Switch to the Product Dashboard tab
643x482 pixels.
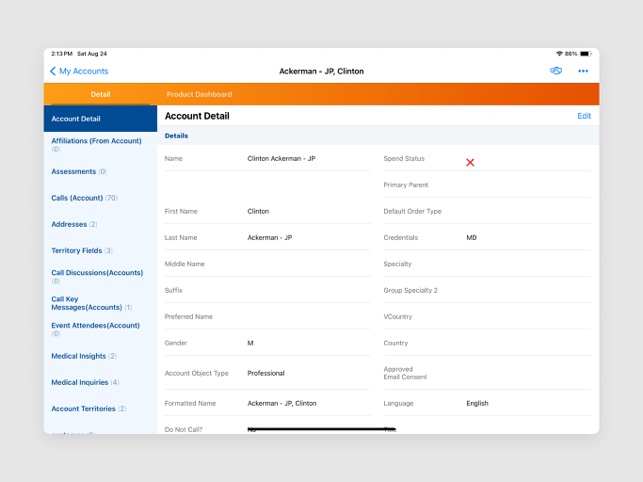click(x=199, y=94)
